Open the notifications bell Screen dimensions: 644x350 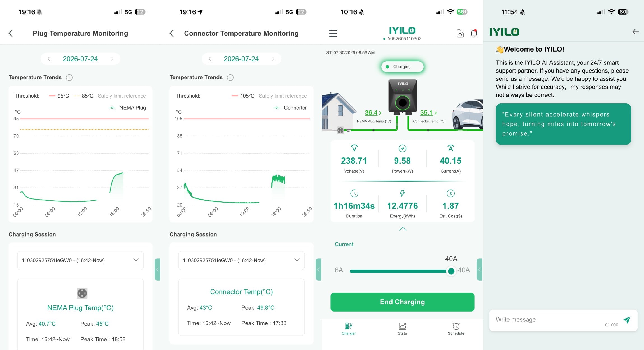coord(474,33)
